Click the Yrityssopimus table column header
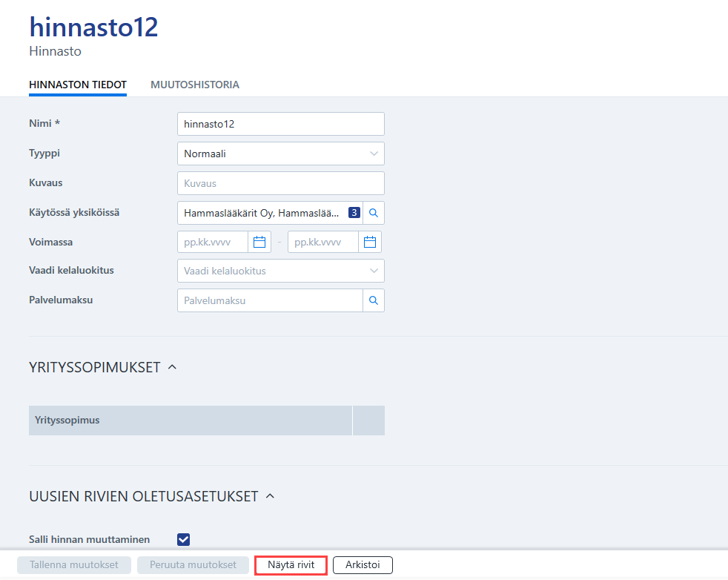Image resolution: width=728 pixels, height=580 pixels. coord(191,421)
